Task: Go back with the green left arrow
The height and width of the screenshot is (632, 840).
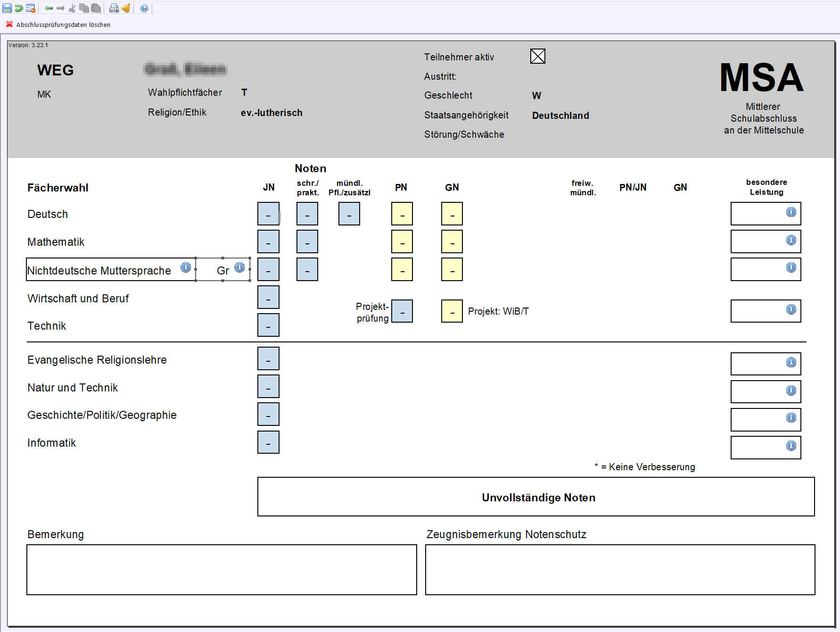Action: coord(49,8)
